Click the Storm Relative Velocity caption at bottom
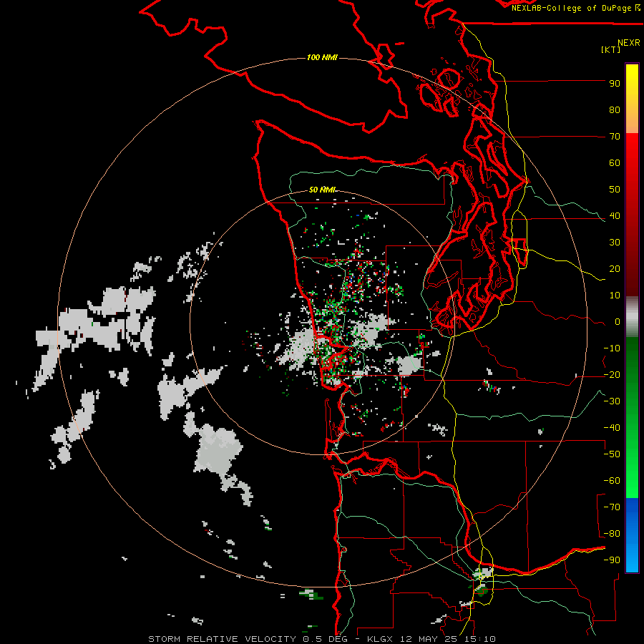 322,639
